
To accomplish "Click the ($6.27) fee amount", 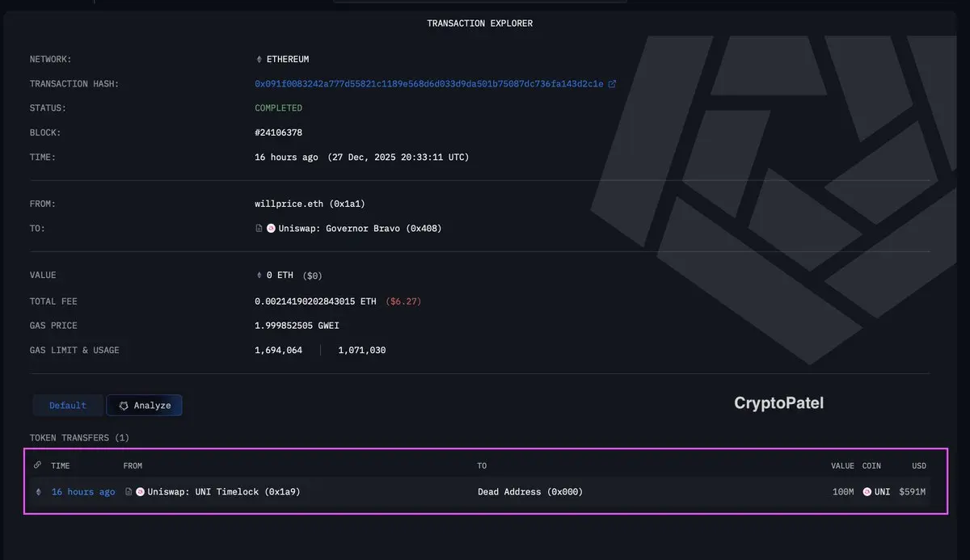I will pyautogui.click(x=403, y=301).
